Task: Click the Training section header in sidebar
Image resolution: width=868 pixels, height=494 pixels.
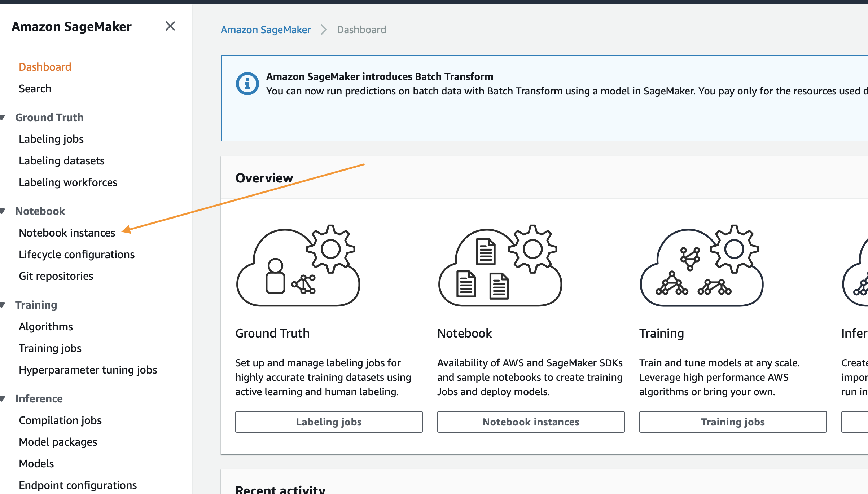Action: click(x=36, y=305)
